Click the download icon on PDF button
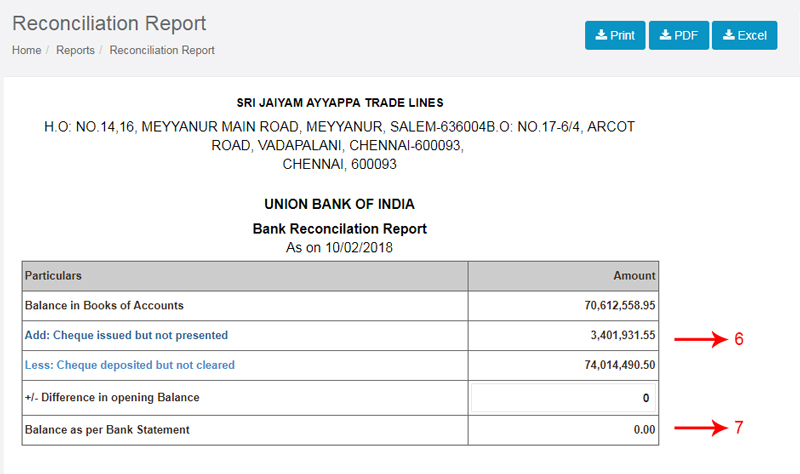Screen dimensions: 800x474 (x=665, y=35)
